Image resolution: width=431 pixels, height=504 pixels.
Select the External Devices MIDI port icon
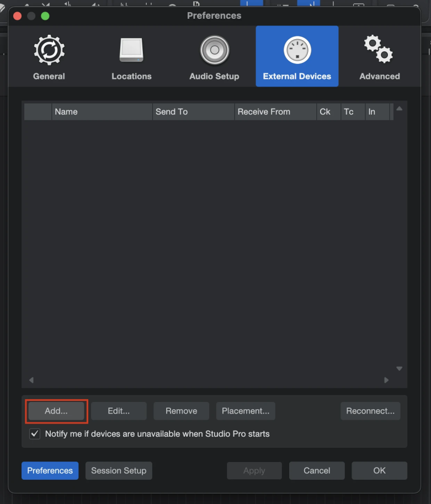click(297, 51)
